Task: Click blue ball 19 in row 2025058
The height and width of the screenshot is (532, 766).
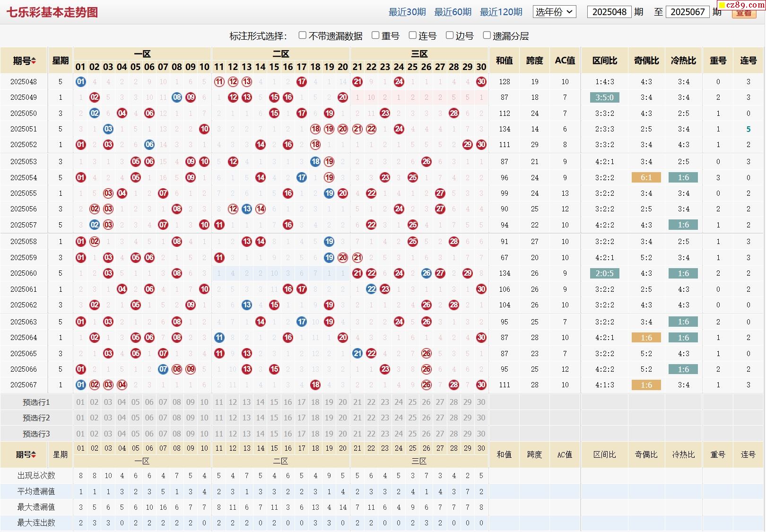Action: coord(329,242)
